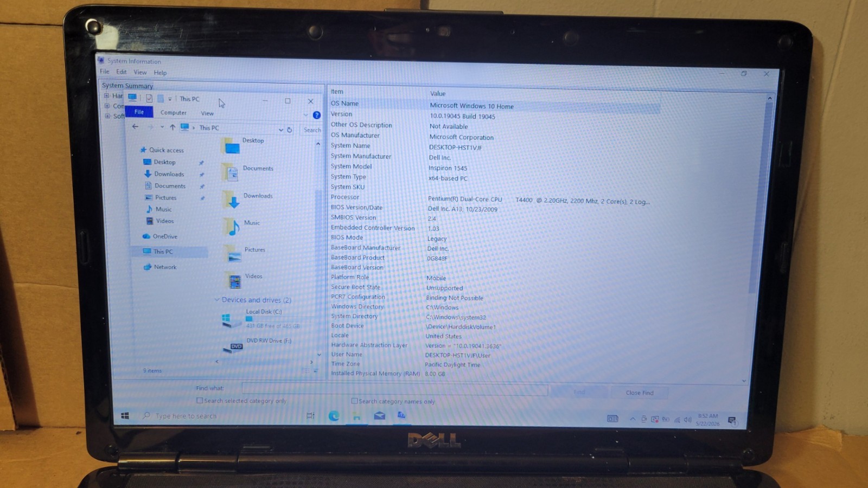868x488 pixels.
Task: Refresh the This PC address bar
Action: (x=290, y=130)
